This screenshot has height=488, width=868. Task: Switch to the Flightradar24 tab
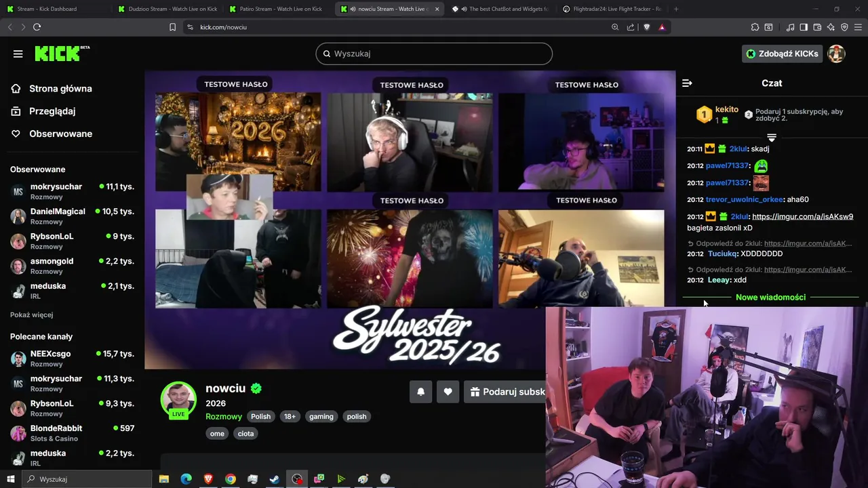612,9
